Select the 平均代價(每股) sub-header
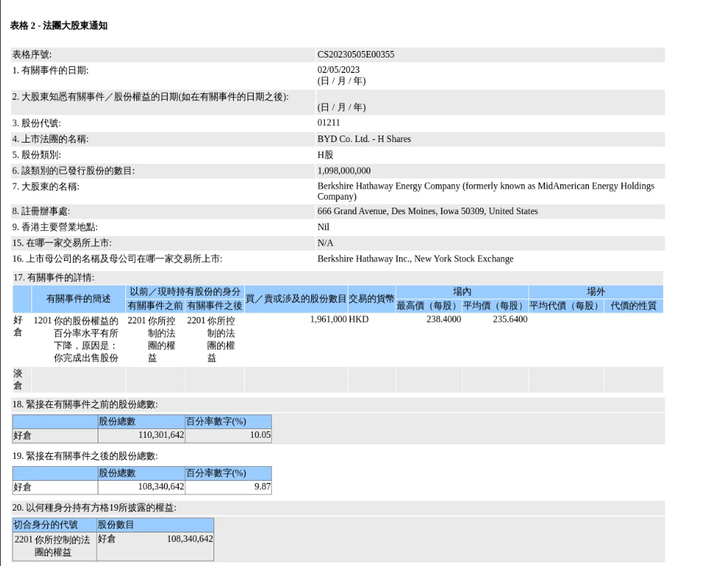 click(x=566, y=306)
